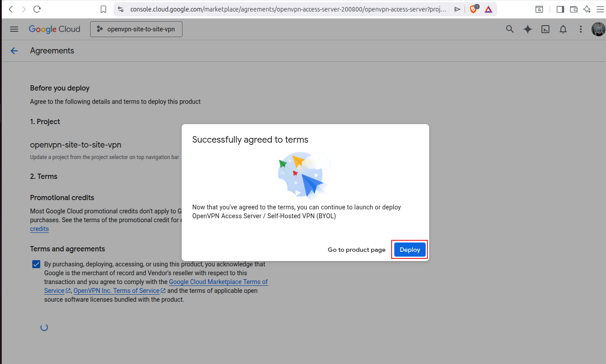Open the Brave Wallet icon

click(x=574, y=9)
